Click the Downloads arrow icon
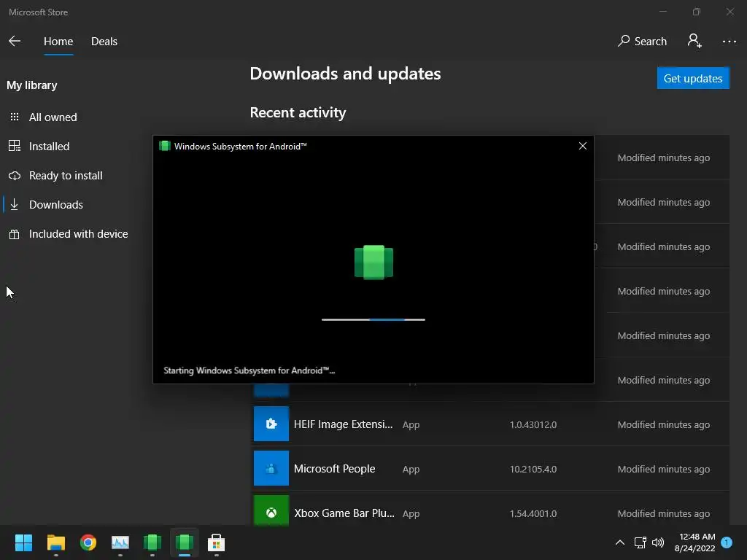This screenshot has width=747, height=560. 15,204
